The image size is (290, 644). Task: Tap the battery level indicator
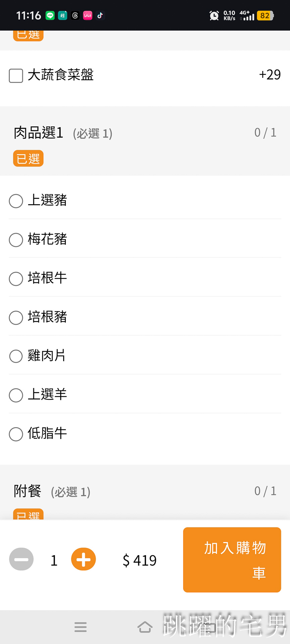(x=265, y=15)
